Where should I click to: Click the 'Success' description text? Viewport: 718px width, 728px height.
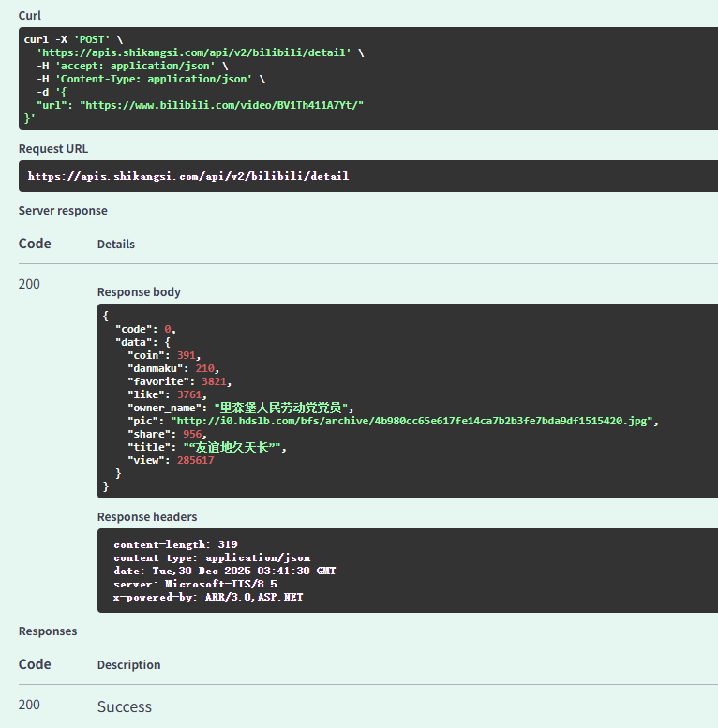point(125,706)
